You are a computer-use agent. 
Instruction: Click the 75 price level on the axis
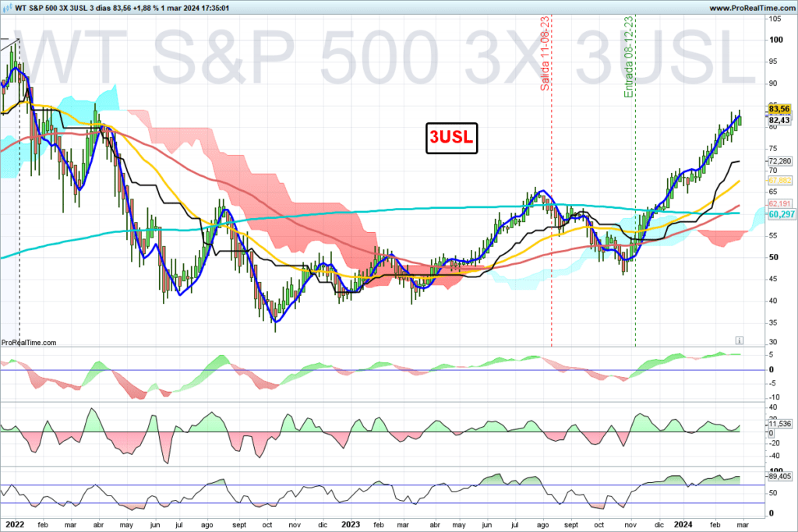[773, 149]
